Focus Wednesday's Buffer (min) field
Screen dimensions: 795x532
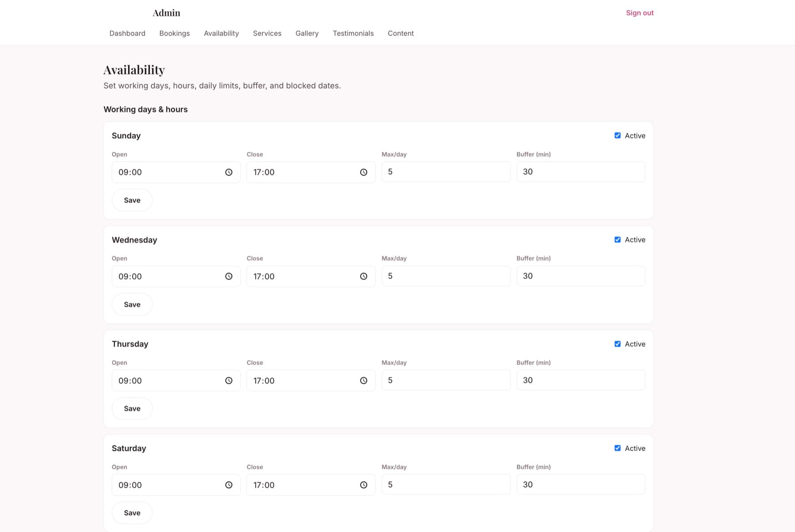tap(581, 276)
